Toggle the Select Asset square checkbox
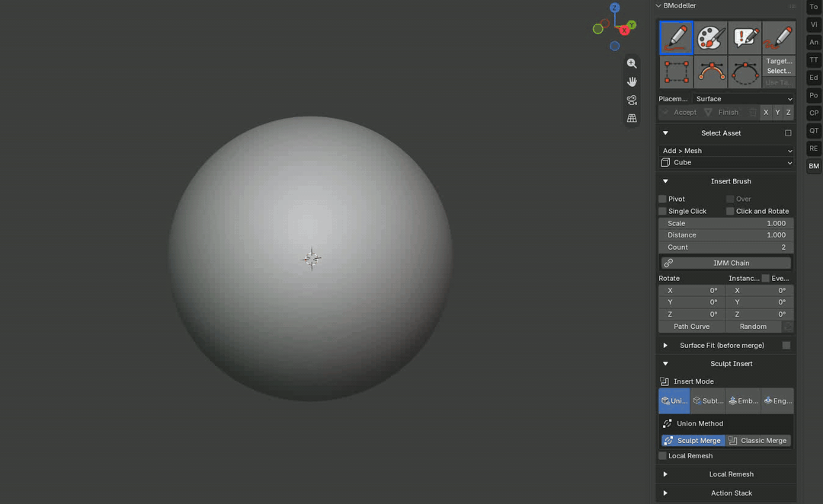 [788, 133]
